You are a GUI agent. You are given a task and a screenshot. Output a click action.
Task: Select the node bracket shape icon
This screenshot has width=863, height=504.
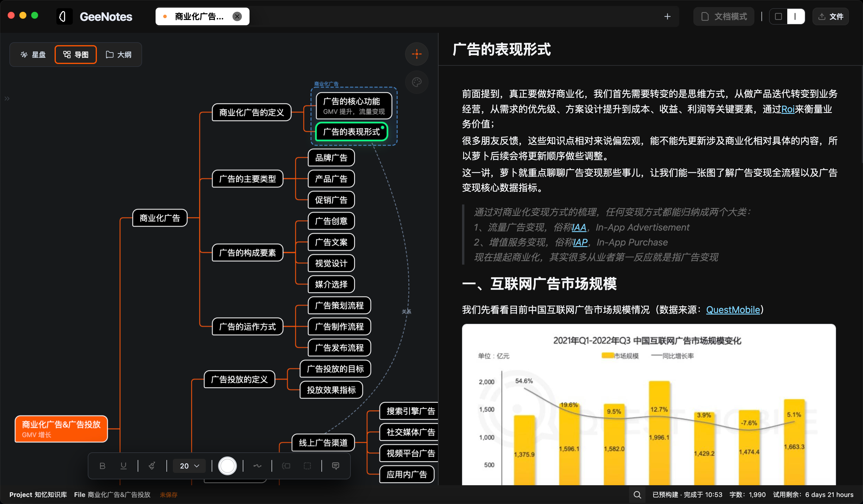[286, 466]
